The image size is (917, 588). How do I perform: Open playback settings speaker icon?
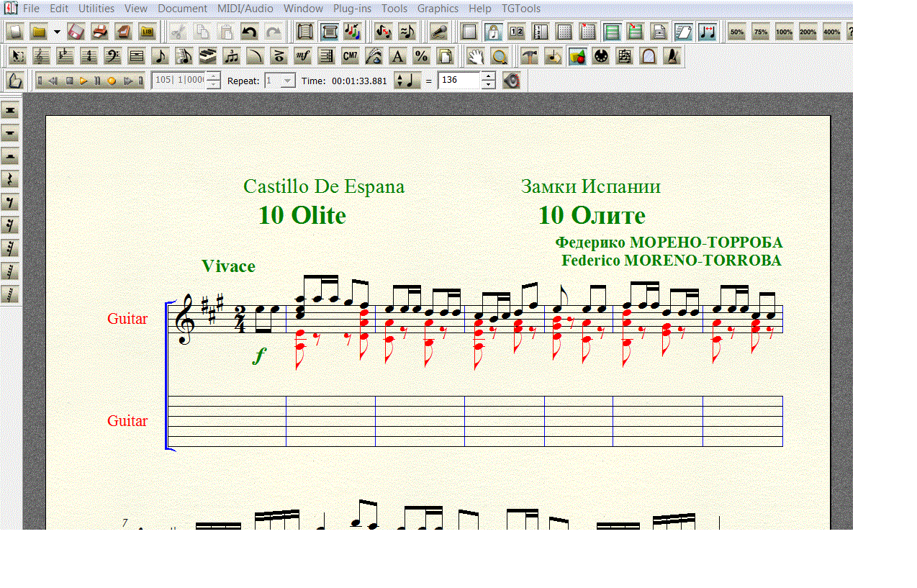512,81
